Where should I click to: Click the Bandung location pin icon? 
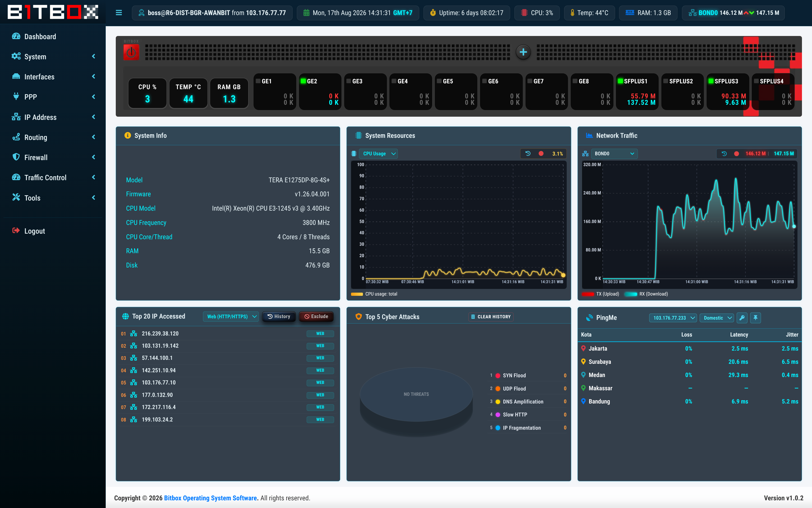584,401
